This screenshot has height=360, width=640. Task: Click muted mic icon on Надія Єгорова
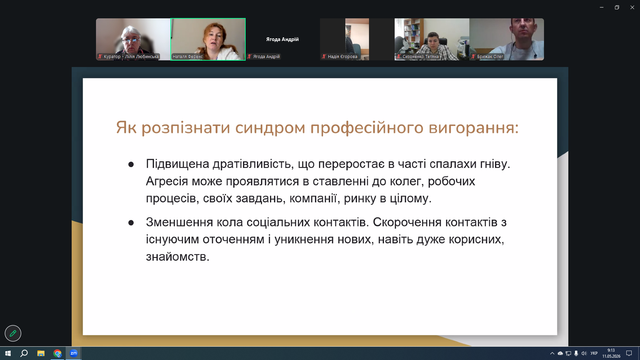click(324, 56)
